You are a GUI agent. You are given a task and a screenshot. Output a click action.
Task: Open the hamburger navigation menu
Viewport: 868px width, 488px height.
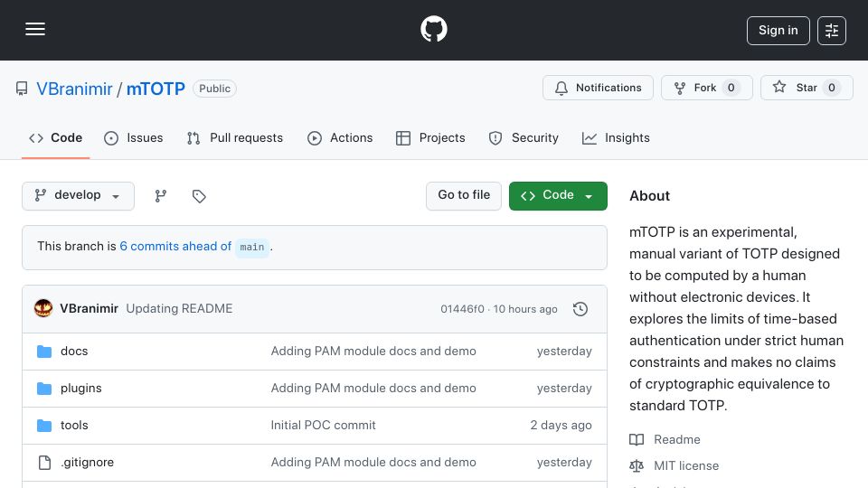pos(35,29)
